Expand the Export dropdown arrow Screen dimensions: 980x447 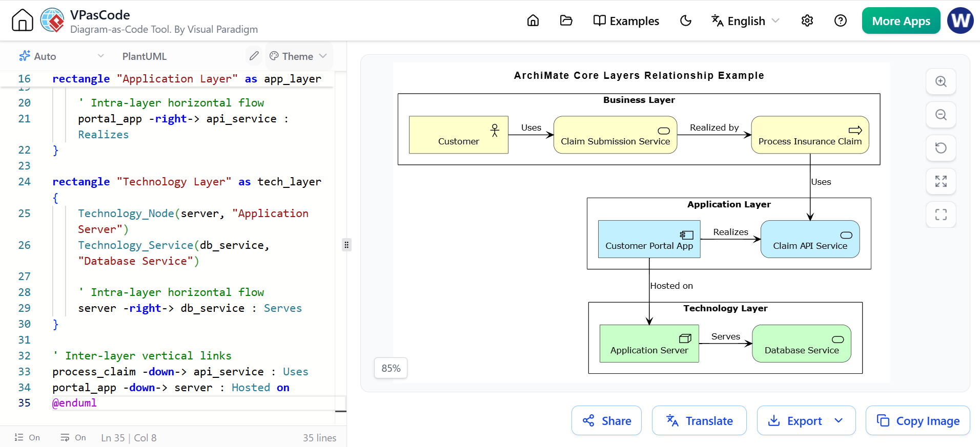click(839, 421)
